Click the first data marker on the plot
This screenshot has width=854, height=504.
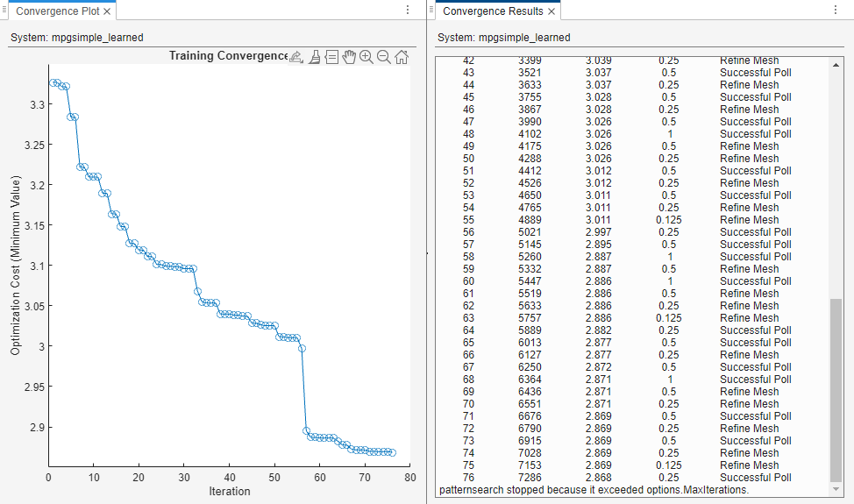(x=53, y=82)
